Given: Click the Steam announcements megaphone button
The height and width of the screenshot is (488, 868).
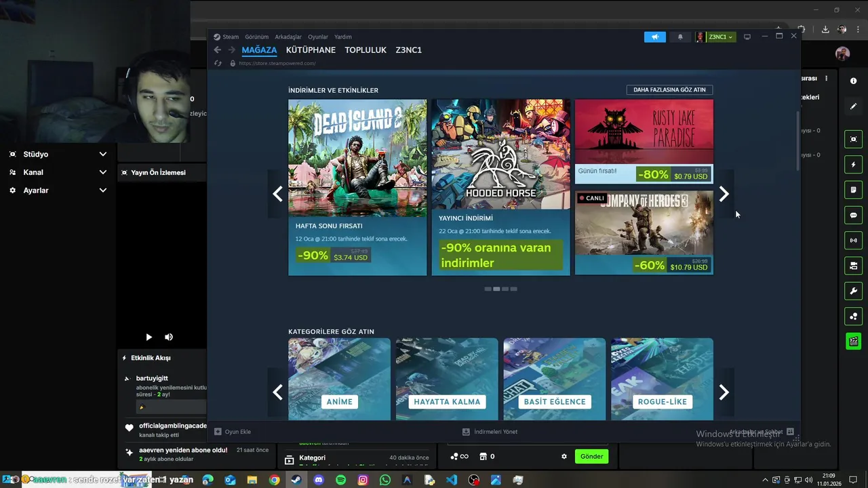Looking at the screenshot, I should click(x=655, y=37).
